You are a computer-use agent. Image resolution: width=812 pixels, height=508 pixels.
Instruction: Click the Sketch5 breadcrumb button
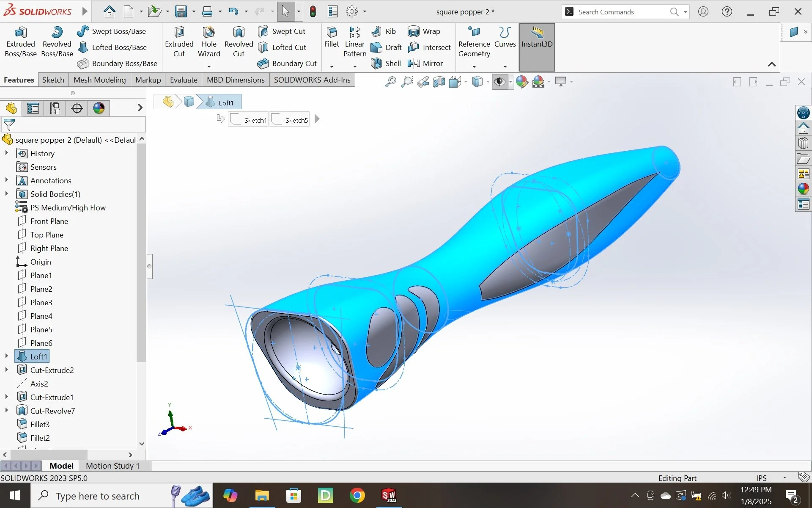coord(290,120)
